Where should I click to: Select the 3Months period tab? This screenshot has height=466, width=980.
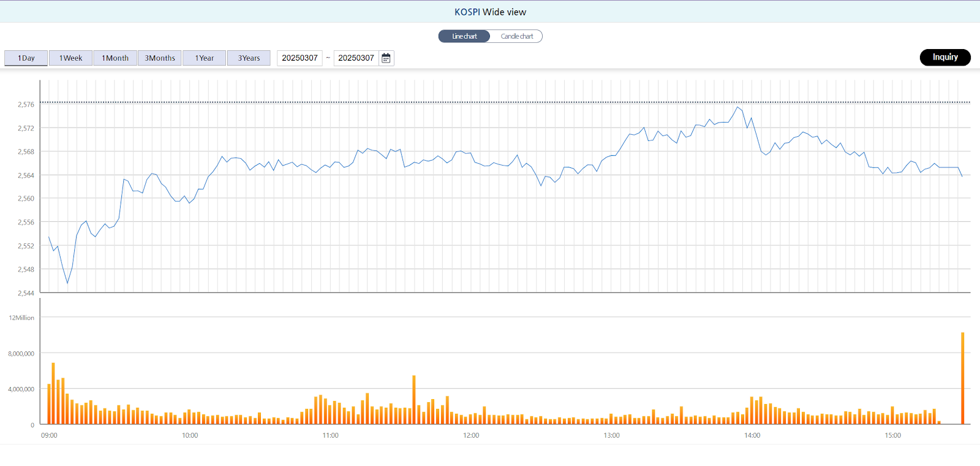tap(160, 58)
